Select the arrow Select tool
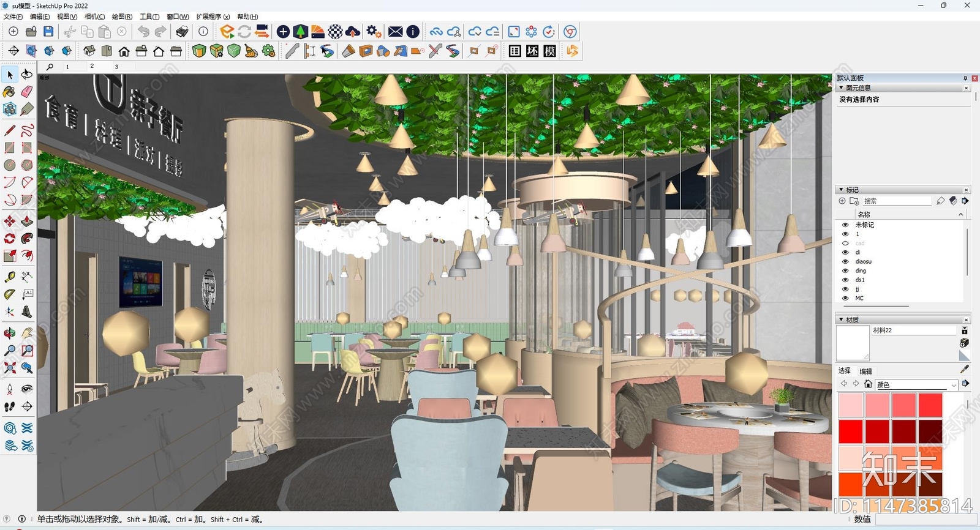This screenshot has width=980, height=530. click(x=10, y=75)
